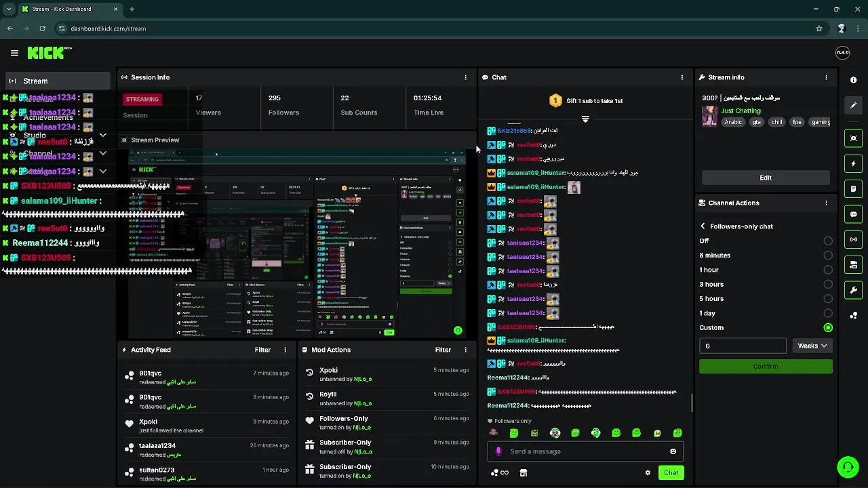868x488 pixels.
Task: Click the browser address bar
Action: coord(434,28)
